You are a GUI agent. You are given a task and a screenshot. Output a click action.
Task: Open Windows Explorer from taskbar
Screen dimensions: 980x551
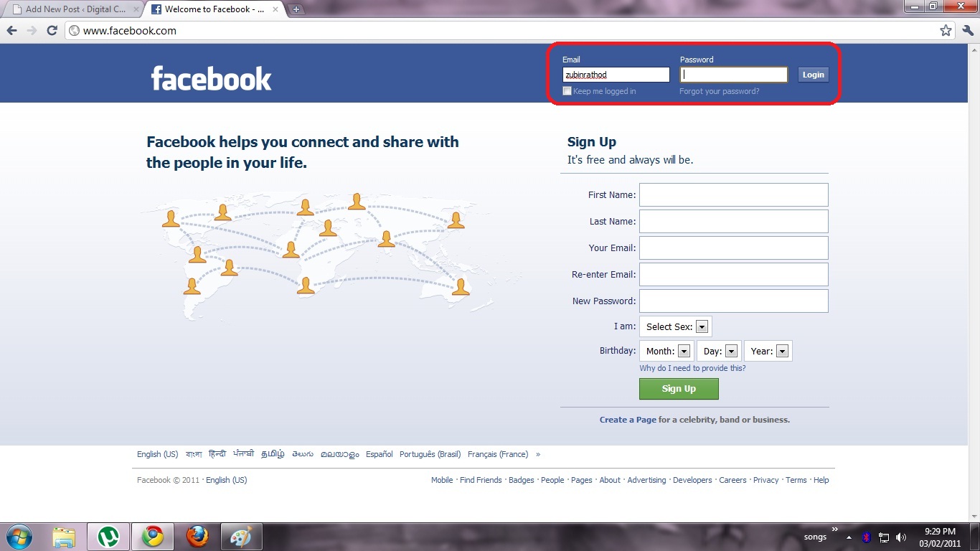tap(65, 537)
